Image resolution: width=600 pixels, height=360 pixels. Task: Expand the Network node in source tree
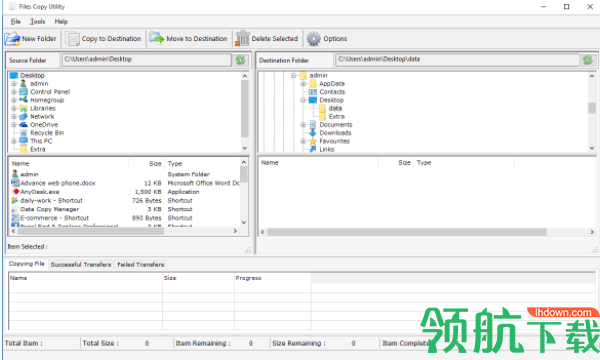pos(14,116)
